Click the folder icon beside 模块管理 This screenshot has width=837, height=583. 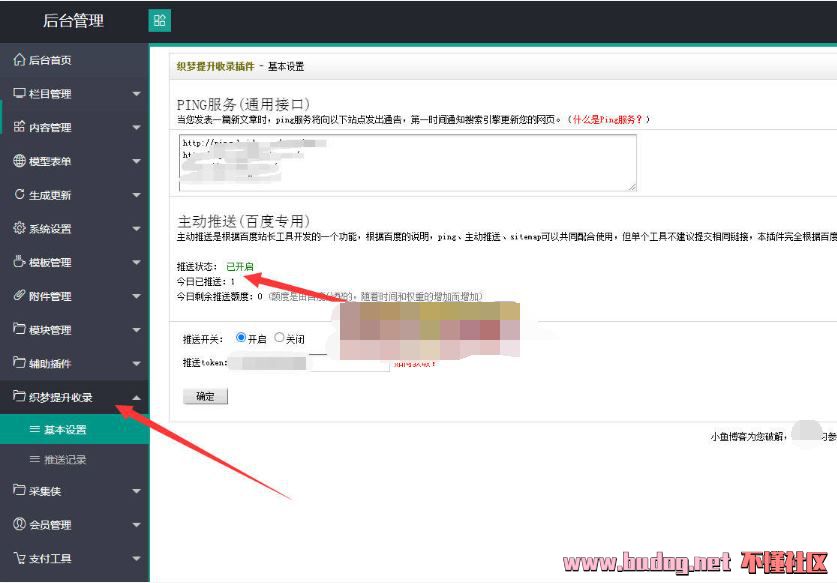(x=19, y=329)
